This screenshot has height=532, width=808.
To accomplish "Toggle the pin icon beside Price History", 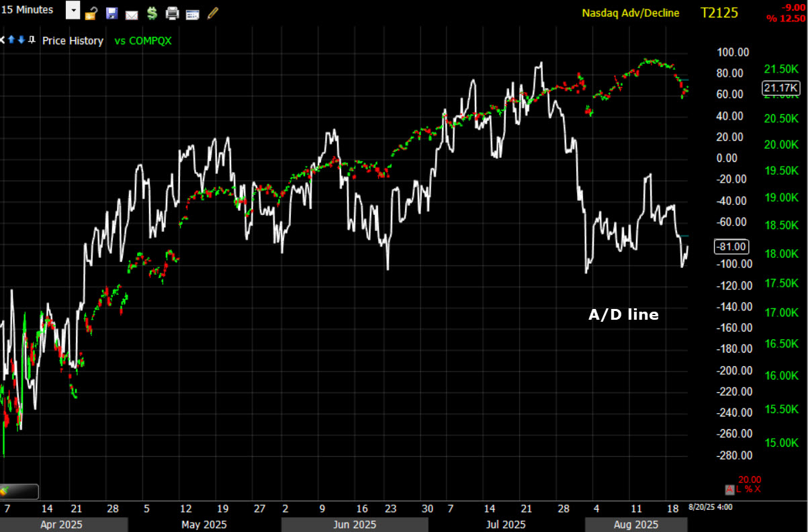I will click(x=32, y=40).
